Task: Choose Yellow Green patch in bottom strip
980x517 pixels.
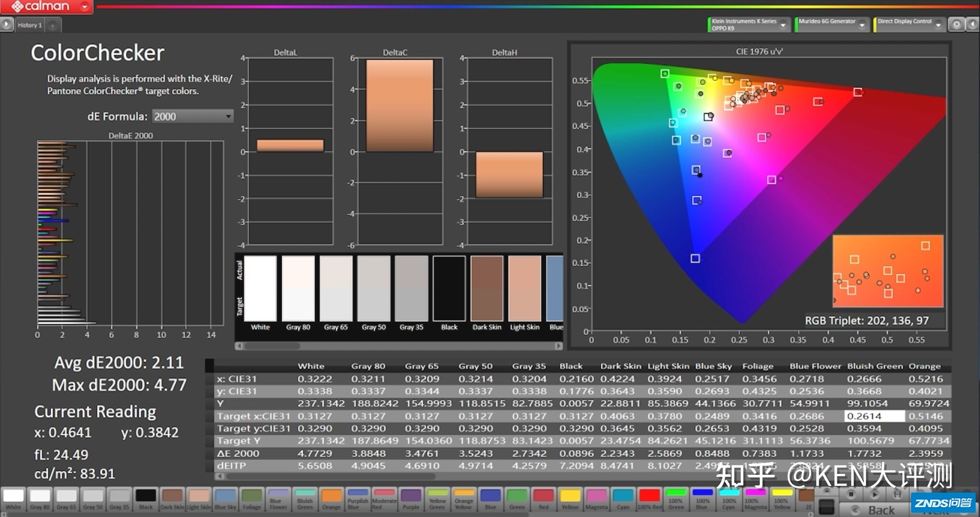Action: tap(437, 499)
